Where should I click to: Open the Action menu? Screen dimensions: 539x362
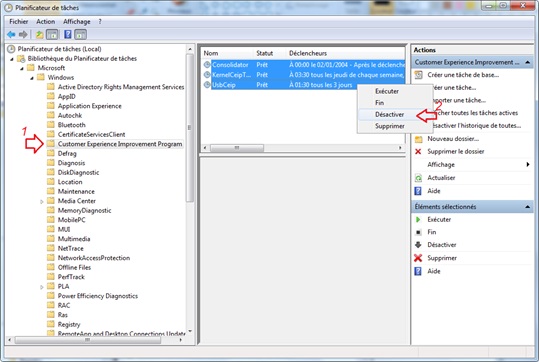click(45, 21)
